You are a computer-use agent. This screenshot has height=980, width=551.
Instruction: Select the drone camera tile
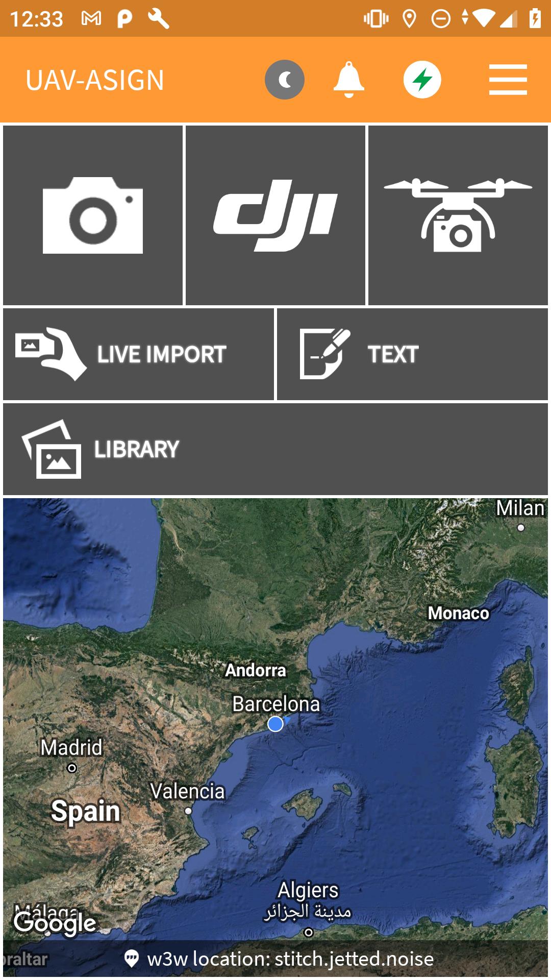point(458,215)
